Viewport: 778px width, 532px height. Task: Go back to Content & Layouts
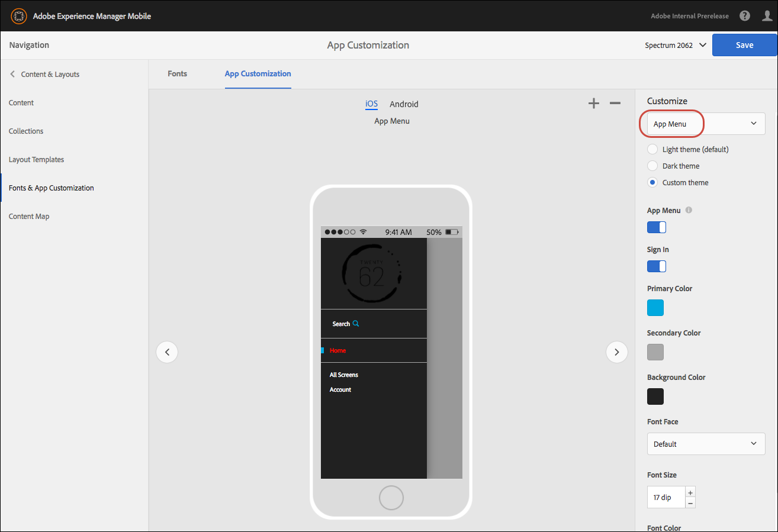50,74
